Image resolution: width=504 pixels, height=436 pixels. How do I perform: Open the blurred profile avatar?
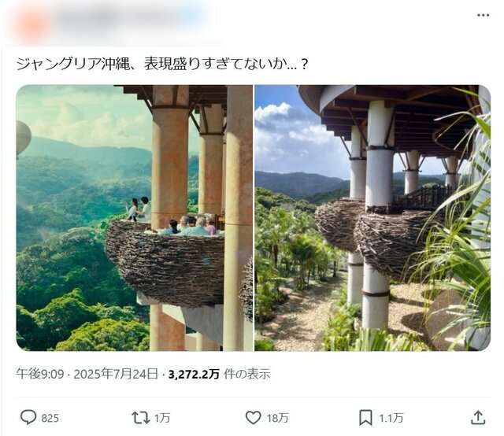pyautogui.click(x=31, y=22)
